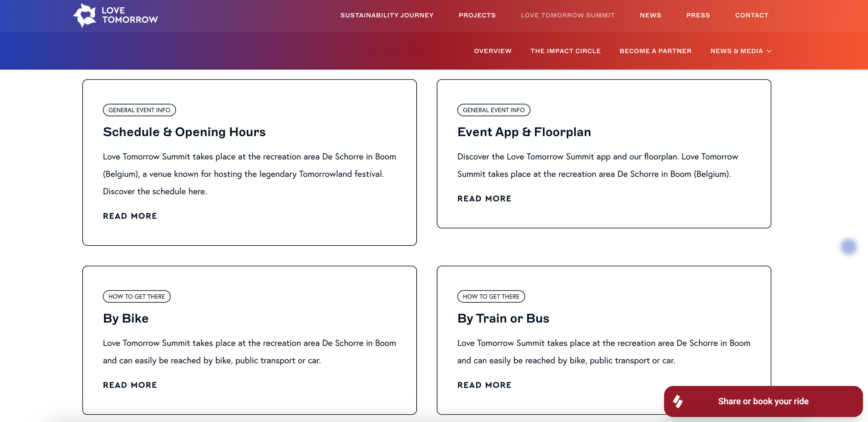Click Read More under By Bike
The width and height of the screenshot is (868, 422).
click(130, 385)
